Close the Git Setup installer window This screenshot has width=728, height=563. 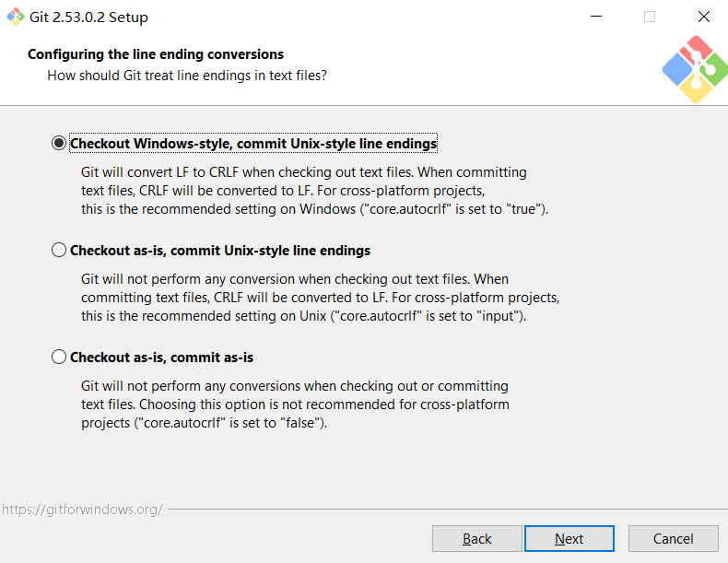pyautogui.click(x=703, y=17)
